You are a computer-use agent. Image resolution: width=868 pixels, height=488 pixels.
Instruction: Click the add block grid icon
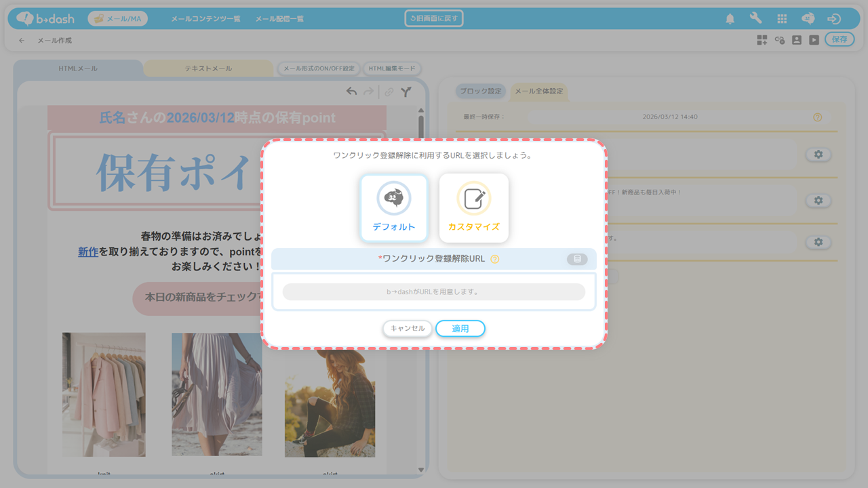click(x=762, y=40)
